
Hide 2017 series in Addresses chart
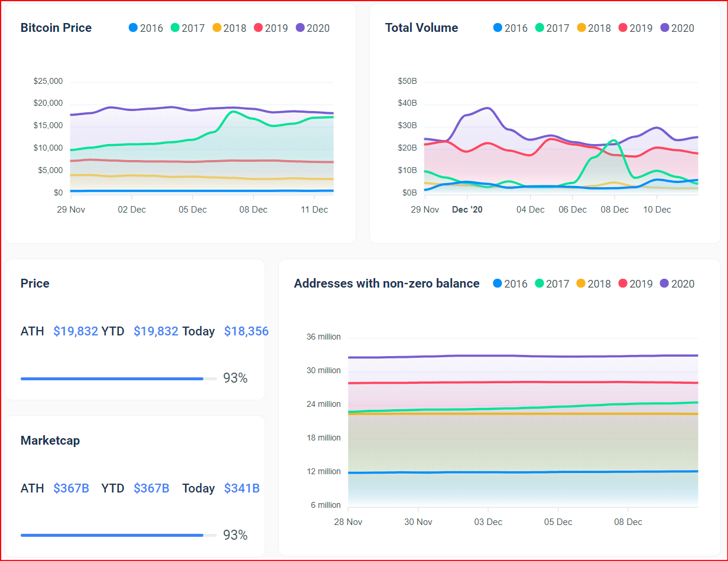(x=552, y=283)
